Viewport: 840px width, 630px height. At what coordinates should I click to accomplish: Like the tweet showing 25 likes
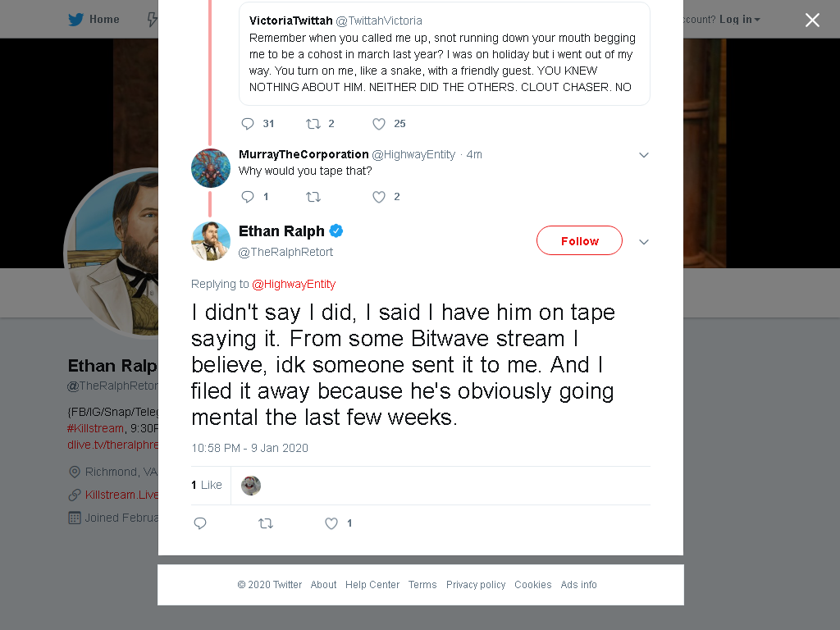click(379, 124)
